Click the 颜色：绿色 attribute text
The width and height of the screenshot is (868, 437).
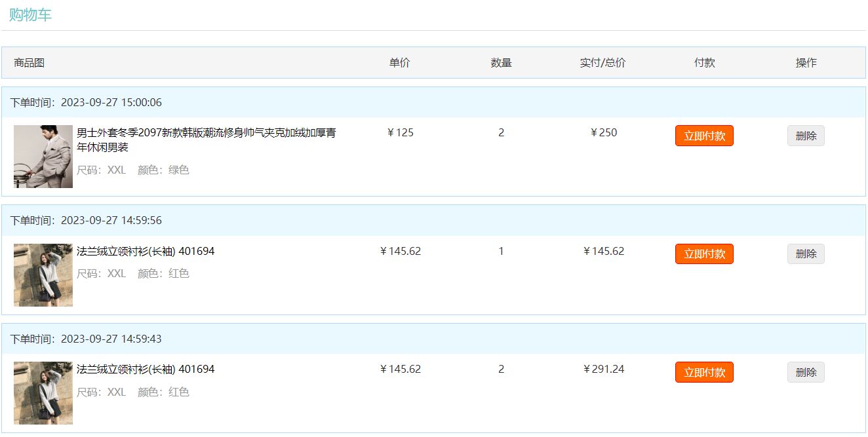163,170
